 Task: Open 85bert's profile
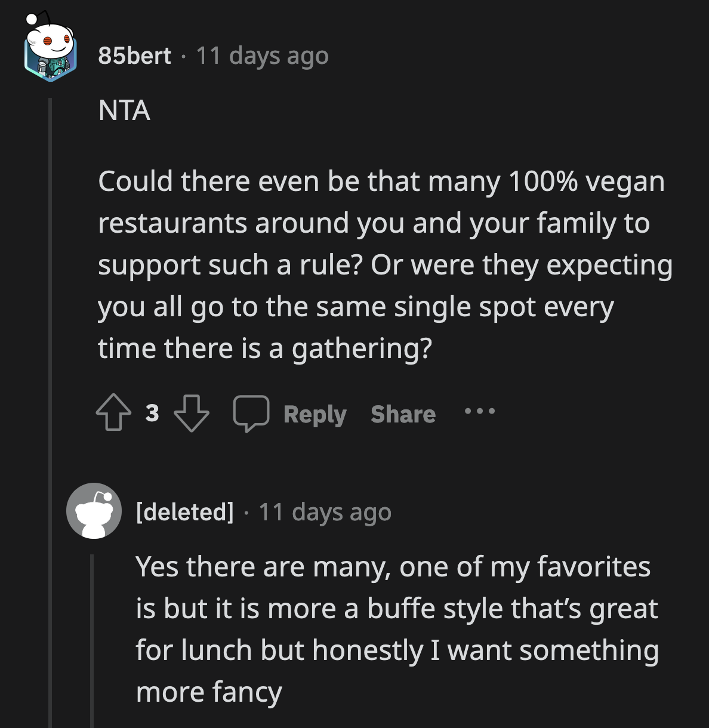[x=134, y=55]
